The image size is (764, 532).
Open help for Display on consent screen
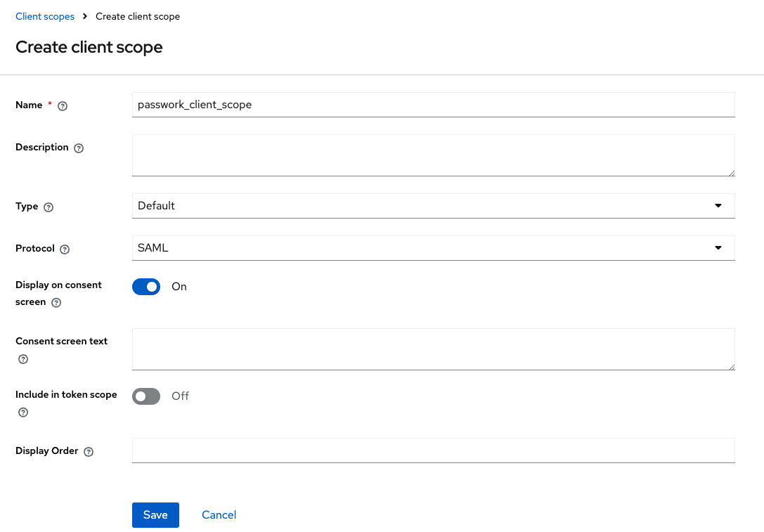pyautogui.click(x=56, y=303)
